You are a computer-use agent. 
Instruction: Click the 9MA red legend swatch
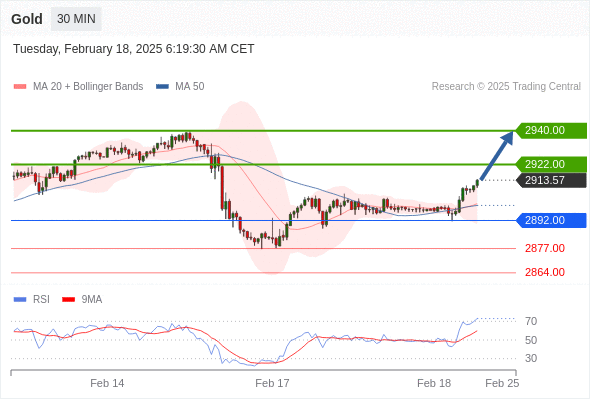pyautogui.click(x=68, y=300)
